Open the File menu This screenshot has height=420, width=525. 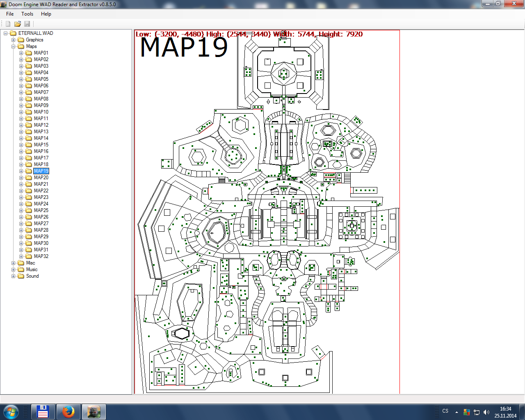point(10,14)
